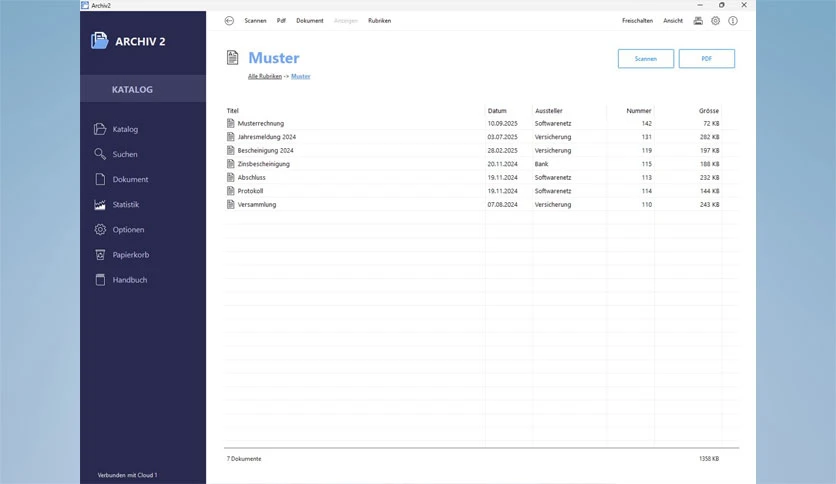
Task: Click the Katalog folder icon in sidebar
Action: [100, 129]
